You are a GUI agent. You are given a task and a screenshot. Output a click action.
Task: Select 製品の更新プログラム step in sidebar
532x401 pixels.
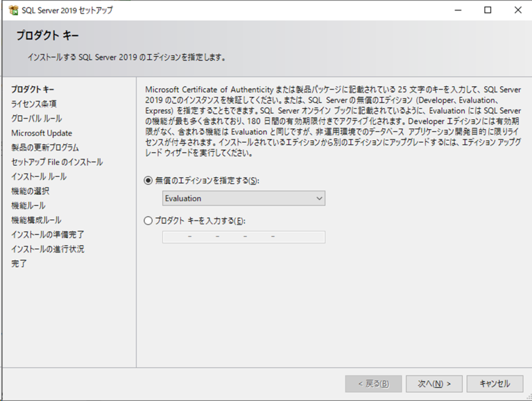click(x=45, y=148)
